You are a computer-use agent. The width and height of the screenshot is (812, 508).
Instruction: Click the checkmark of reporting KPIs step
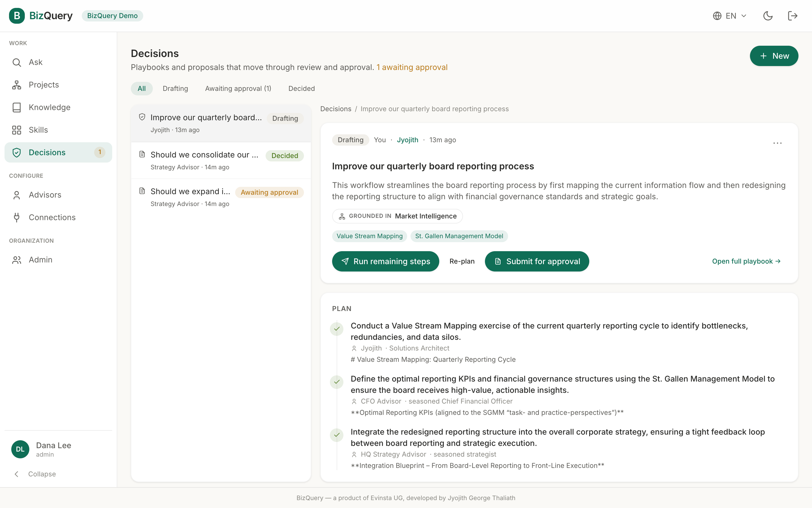coord(337,382)
